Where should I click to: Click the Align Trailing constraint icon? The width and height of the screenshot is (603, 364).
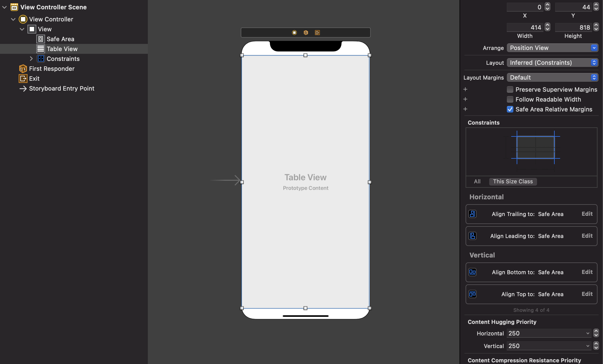(x=472, y=214)
